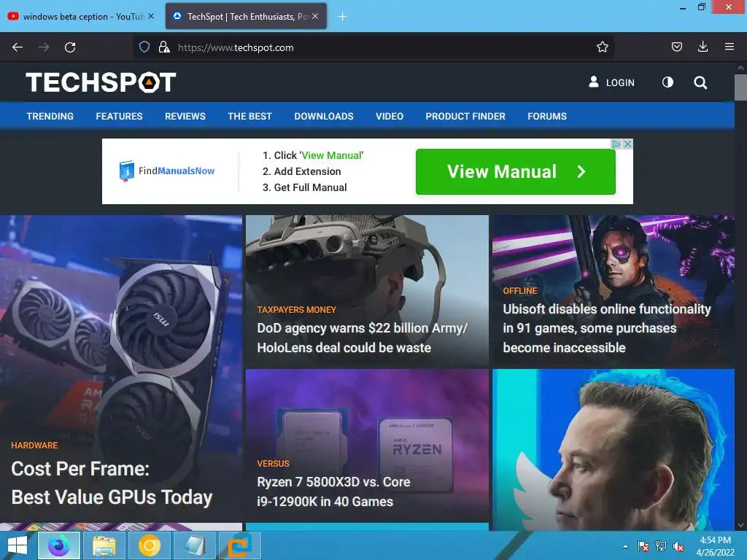The width and height of the screenshot is (747, 560).
Task: Open the browser downloads arrow icon
Action: tap(703, 47)
